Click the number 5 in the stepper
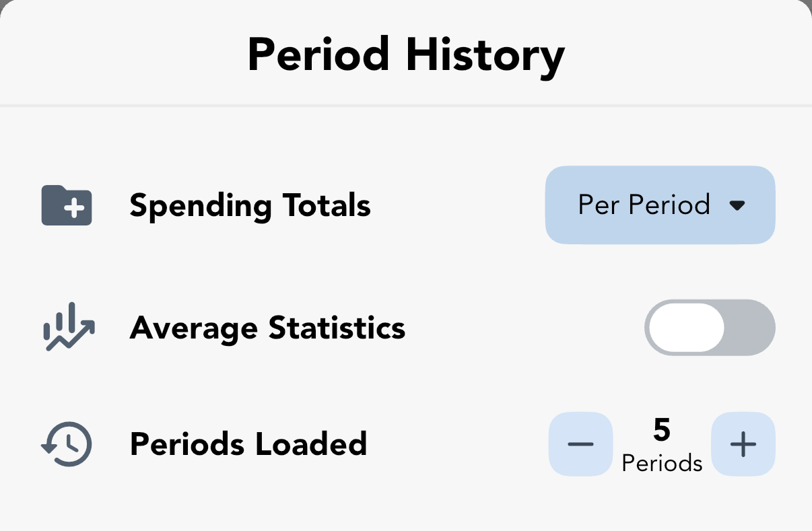This screenshot has height=531, width=812. [662, 430]
